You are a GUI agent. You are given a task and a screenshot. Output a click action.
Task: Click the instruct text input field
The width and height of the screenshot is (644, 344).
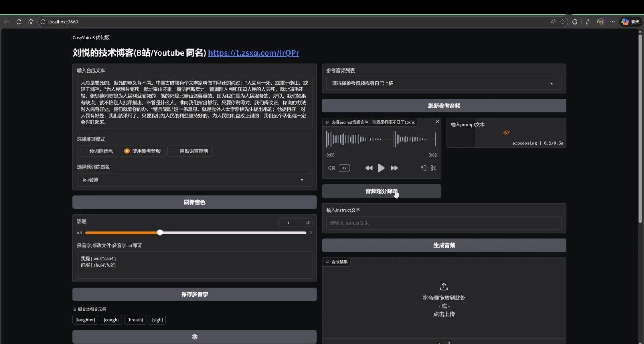tap(444, 223)
